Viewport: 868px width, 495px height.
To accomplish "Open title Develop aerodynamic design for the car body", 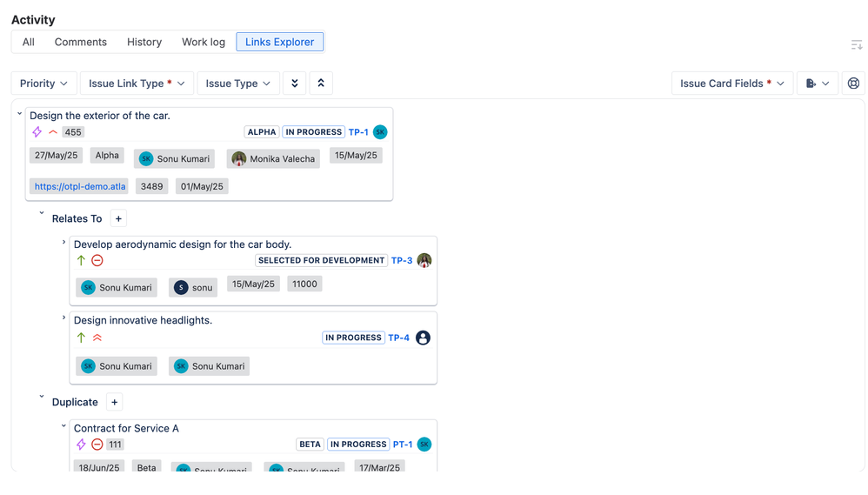I will coord(183,244).
